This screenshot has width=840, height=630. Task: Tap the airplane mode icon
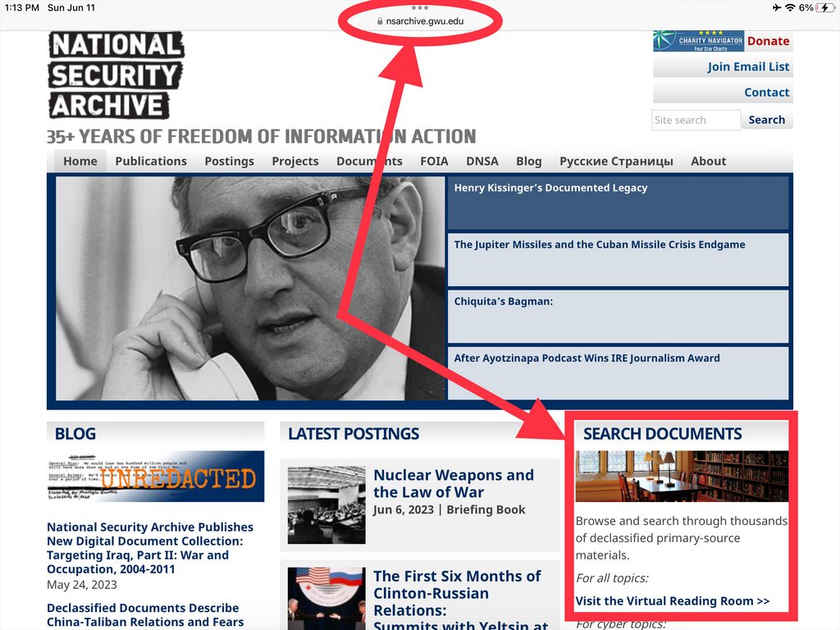(x=777, y=7)
